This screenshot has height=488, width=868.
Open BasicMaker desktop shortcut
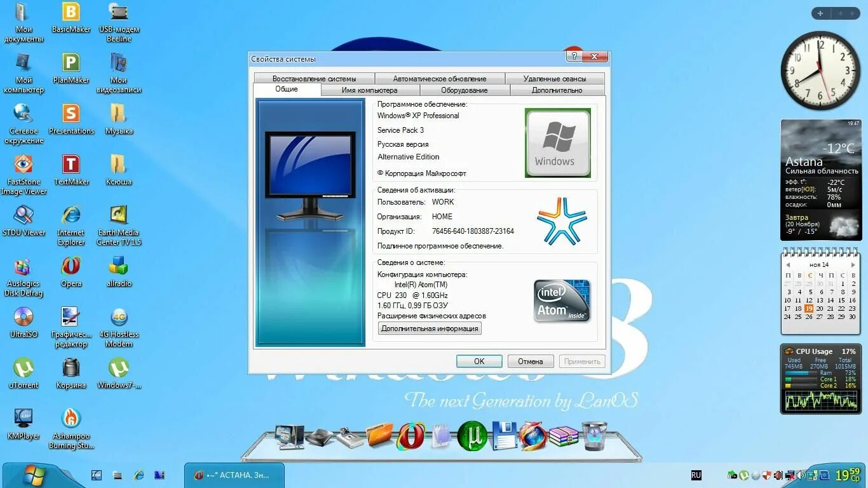[71, 18]
